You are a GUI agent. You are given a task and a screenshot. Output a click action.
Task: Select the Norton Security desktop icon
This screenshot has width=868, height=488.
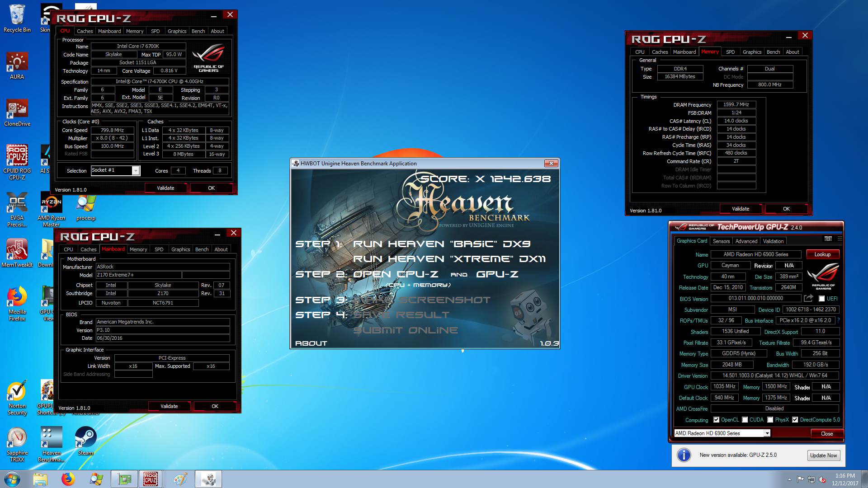pyautogui.click(x=17, y=398)
